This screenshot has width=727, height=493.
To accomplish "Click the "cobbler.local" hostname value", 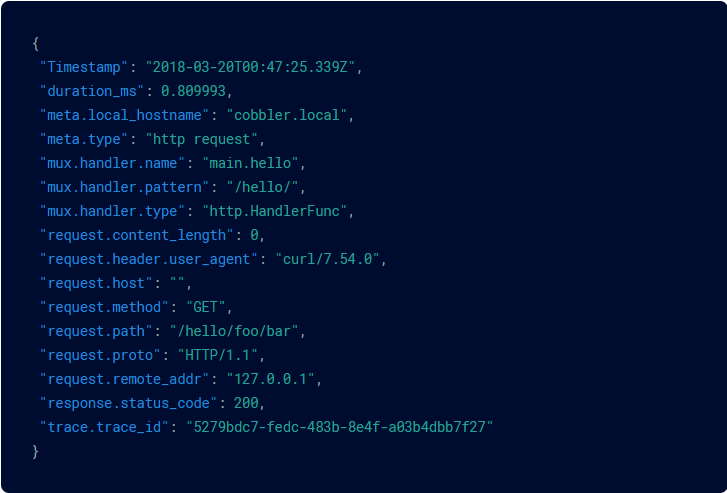I will (x=287, y=115).
